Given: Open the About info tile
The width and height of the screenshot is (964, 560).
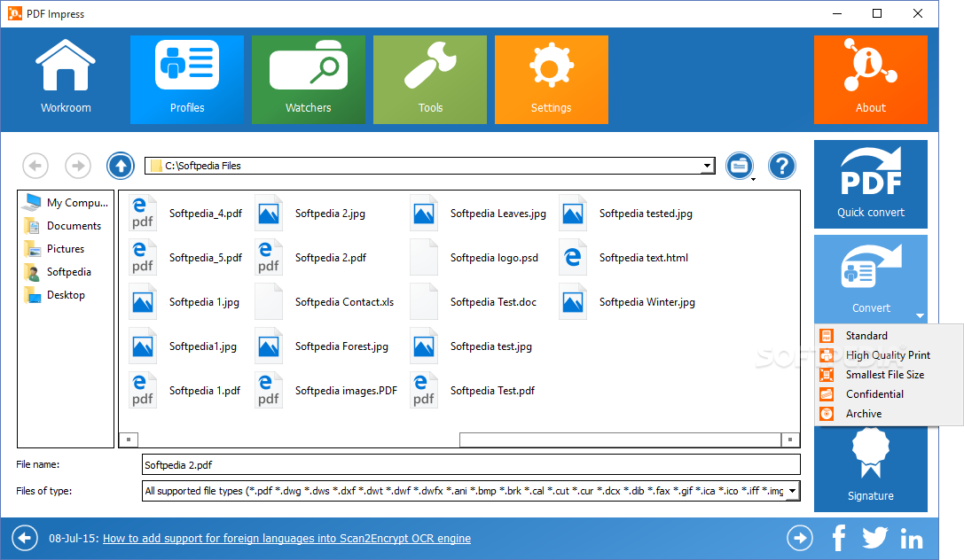Looking at the screenshot, I should pos(871,79).
